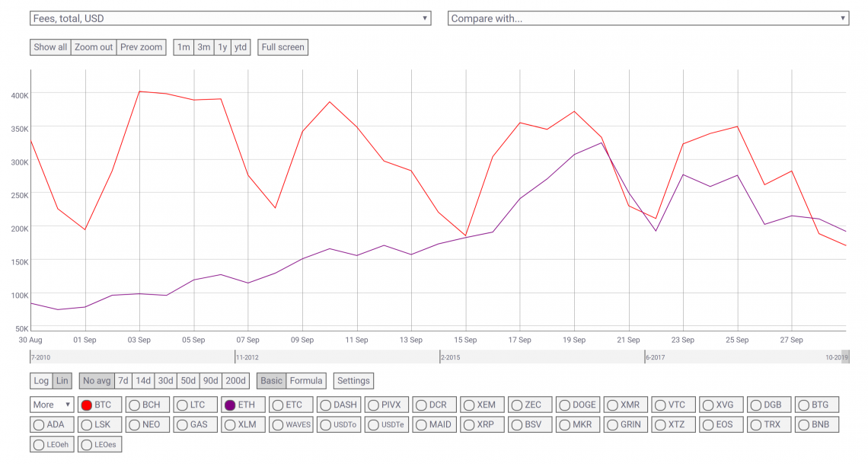The width and height of the screenshot is (868, 464).
Task: Enable the XVG series
Action: click(721, 405)
